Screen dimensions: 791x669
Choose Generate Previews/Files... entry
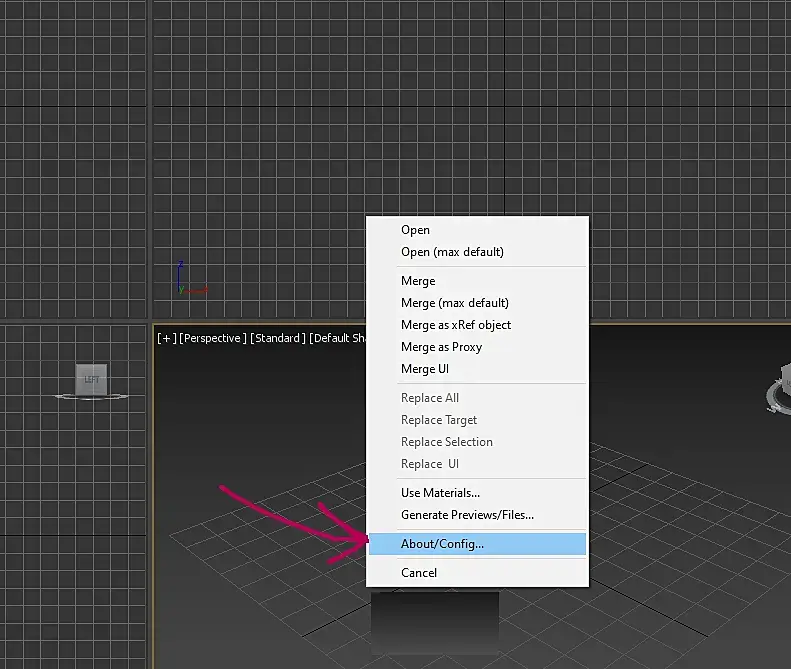coord(477,515)
